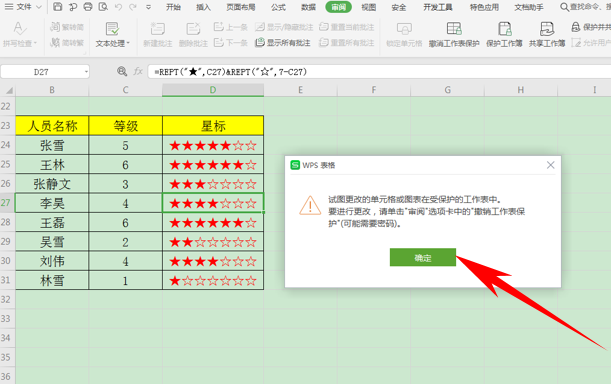Click the level cell 2 for 吴雪

click(125, 242)
